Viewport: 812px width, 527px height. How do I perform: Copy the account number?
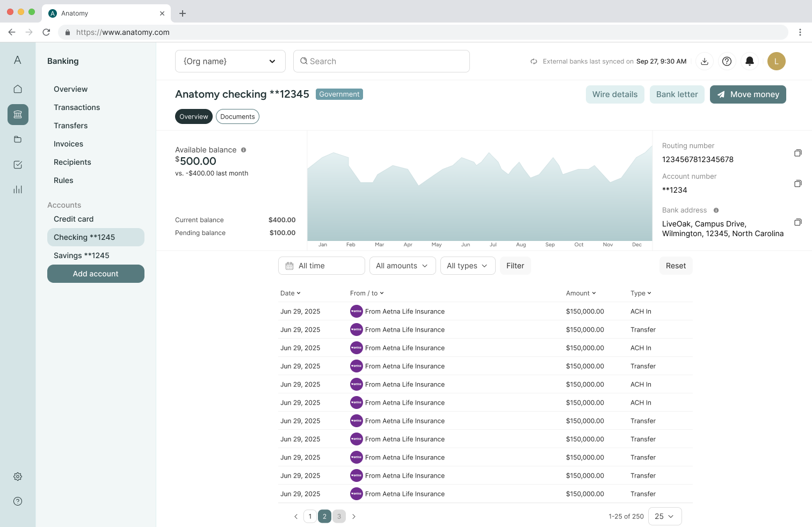click(x=798, y=184)
